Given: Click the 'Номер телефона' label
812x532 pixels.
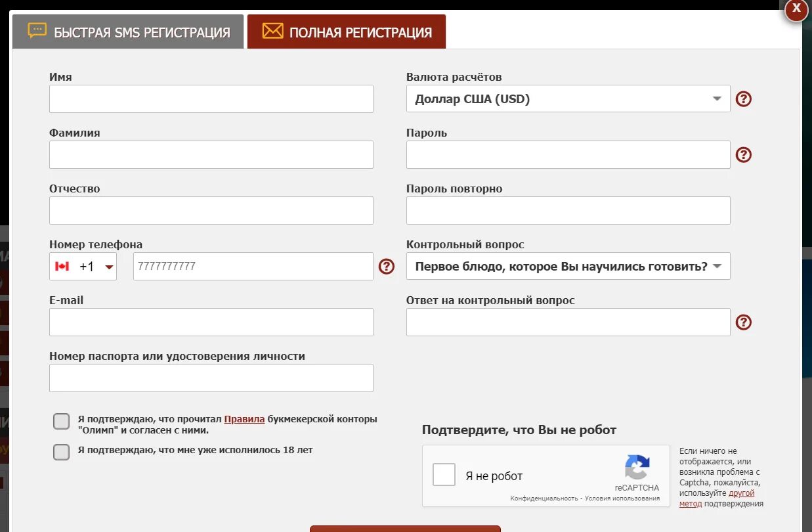Looking at the screenshot, I should coord(96,244).
